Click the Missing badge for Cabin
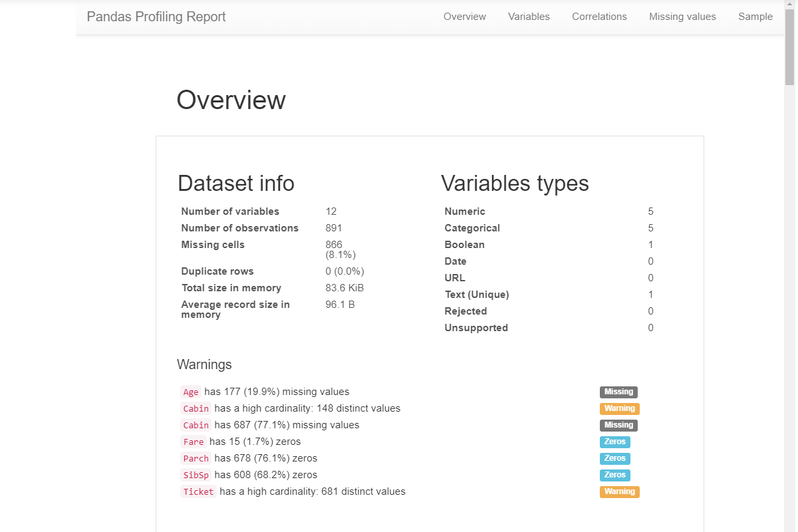The width and height of the screenshot is (798, 532). point(618,425)
